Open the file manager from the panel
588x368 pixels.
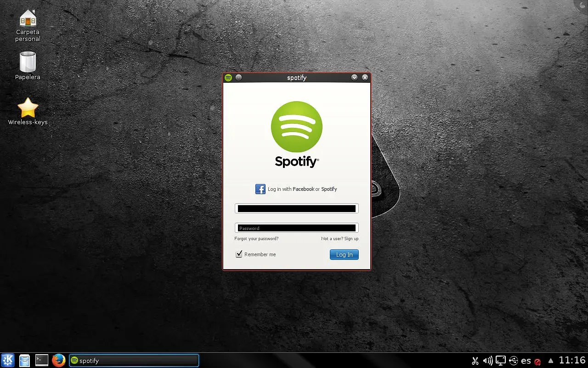(x=24, y=360)
